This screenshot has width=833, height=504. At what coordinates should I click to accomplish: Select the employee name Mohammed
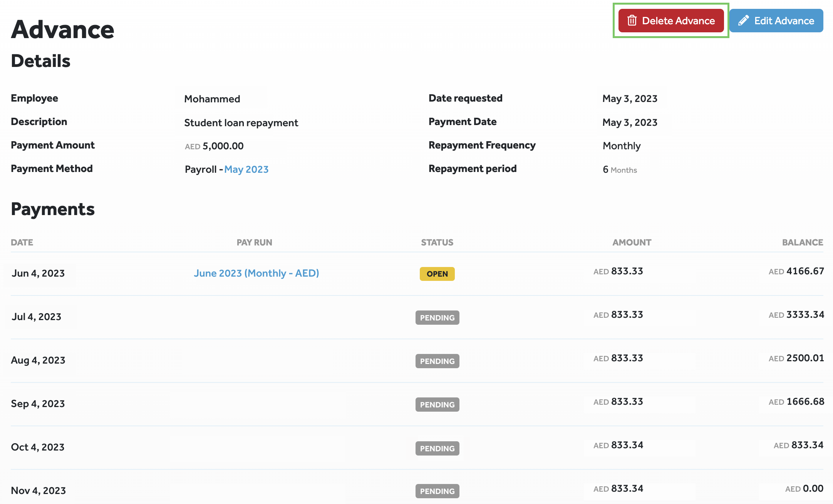(212, 99)
